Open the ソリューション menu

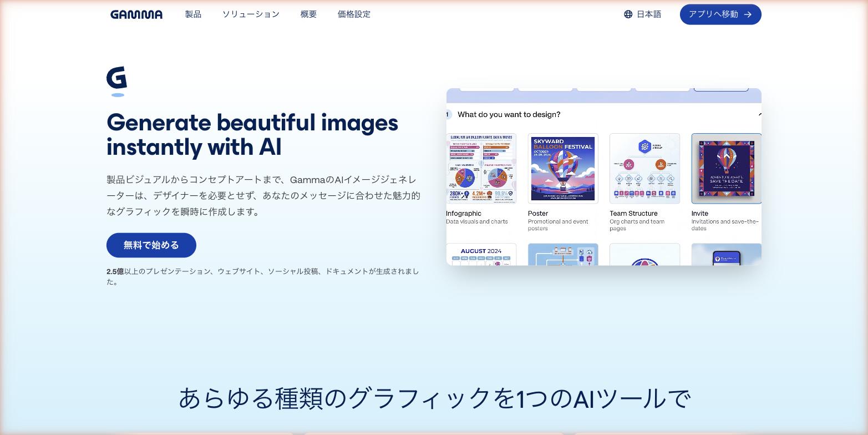coord(251,14)
